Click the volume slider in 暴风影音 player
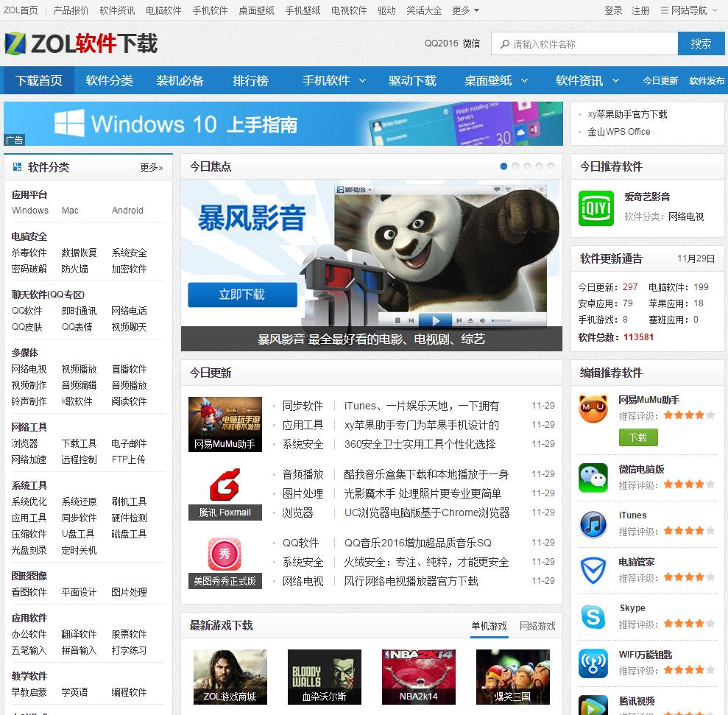The image size is (728, 715). point(501,320)
